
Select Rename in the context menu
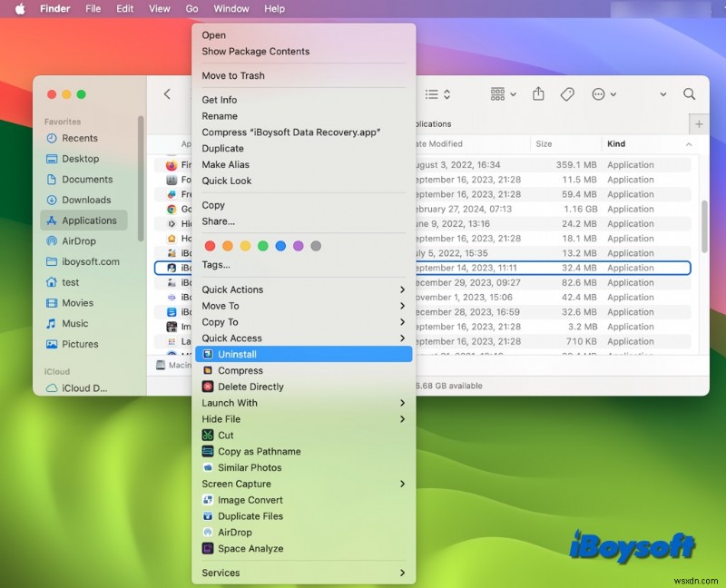[x=304, y=116]
